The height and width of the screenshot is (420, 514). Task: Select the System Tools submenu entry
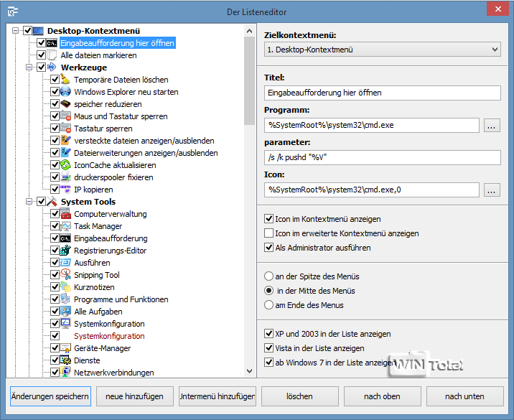coord(88,201)
